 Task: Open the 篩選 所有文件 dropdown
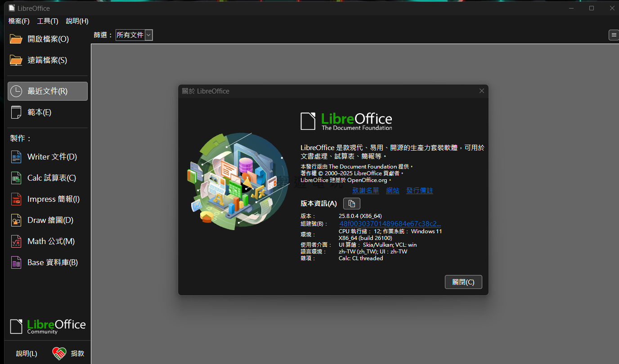[134, 35]
